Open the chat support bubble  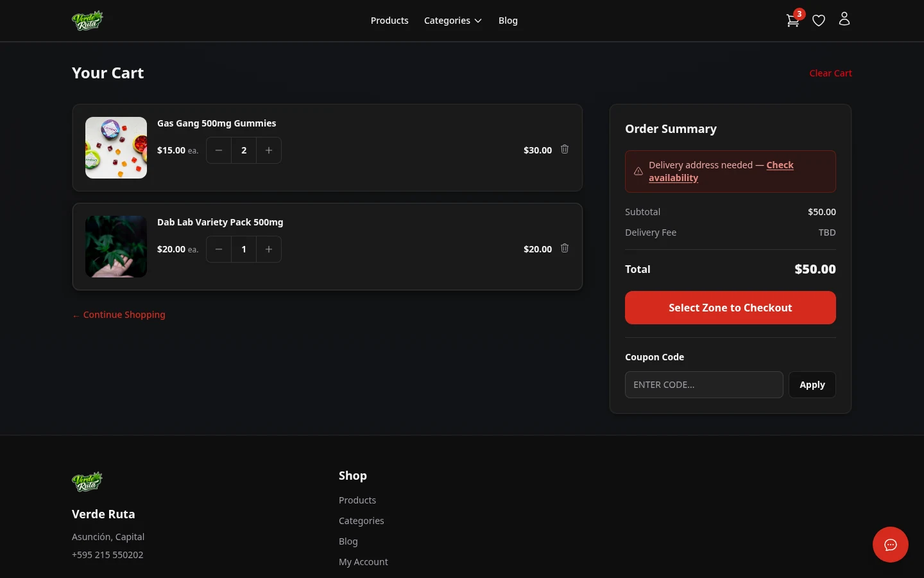pos(891,545)
